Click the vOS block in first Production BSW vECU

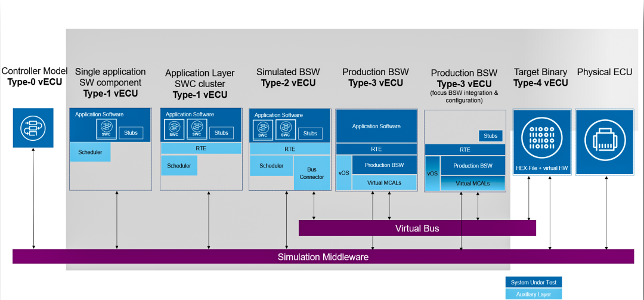click(x=344, y=172)
